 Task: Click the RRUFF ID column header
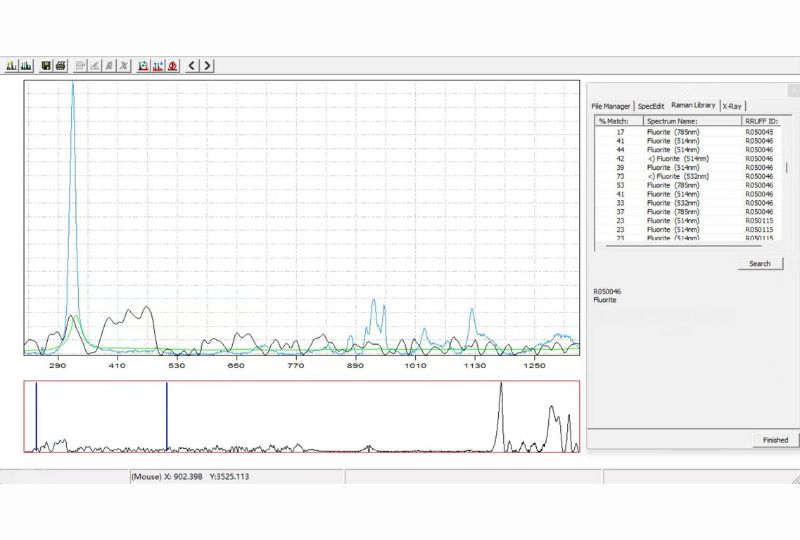click(762, 121)
